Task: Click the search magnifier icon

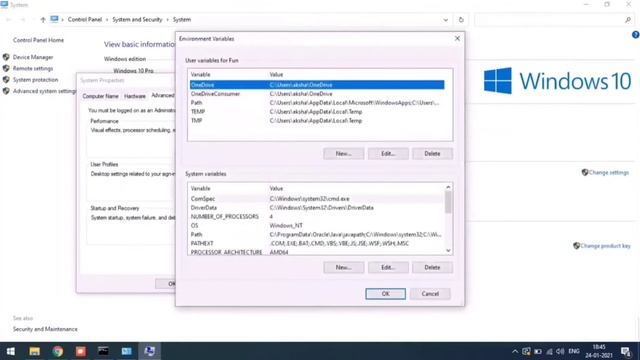Action: coord(628,20)
